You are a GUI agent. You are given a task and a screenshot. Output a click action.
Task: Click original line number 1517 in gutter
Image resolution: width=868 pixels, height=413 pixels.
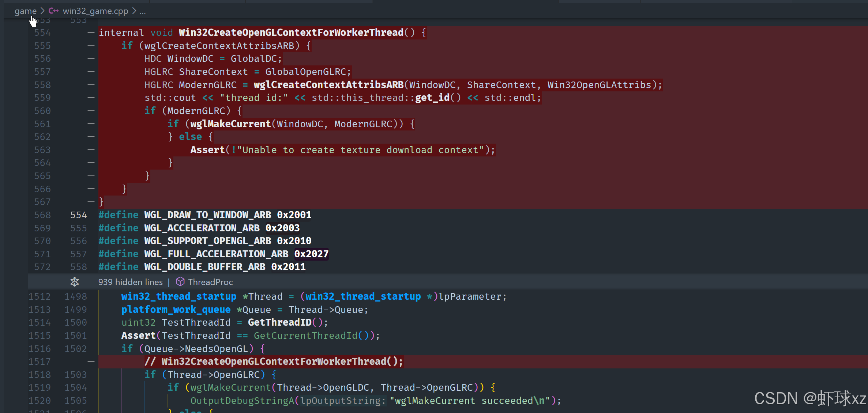40,361
